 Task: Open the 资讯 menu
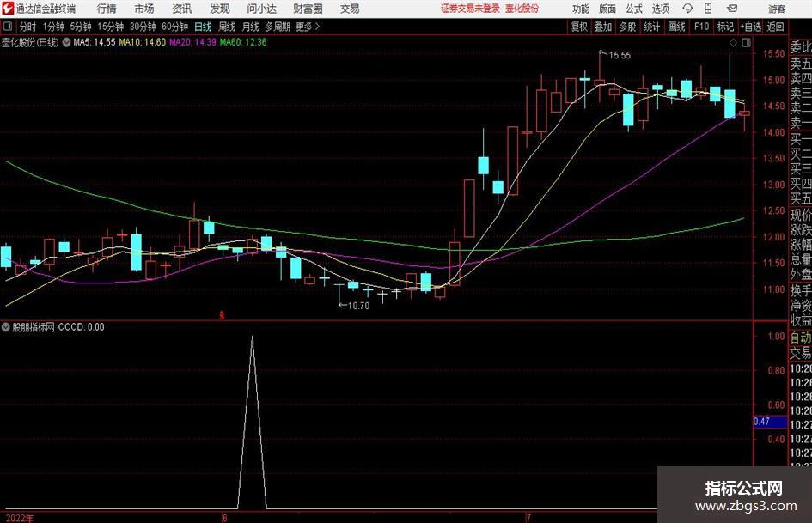point(182,9)
